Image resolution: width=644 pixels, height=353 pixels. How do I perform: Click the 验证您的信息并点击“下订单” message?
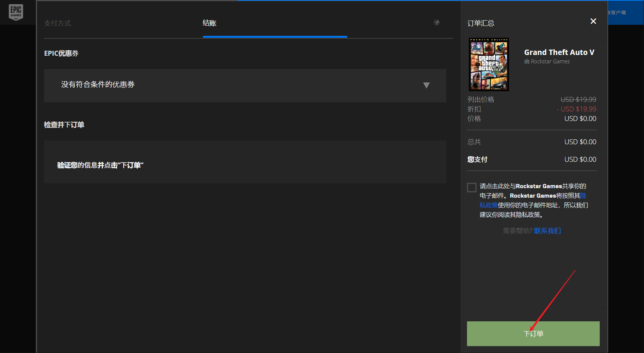tap(100, 165)
